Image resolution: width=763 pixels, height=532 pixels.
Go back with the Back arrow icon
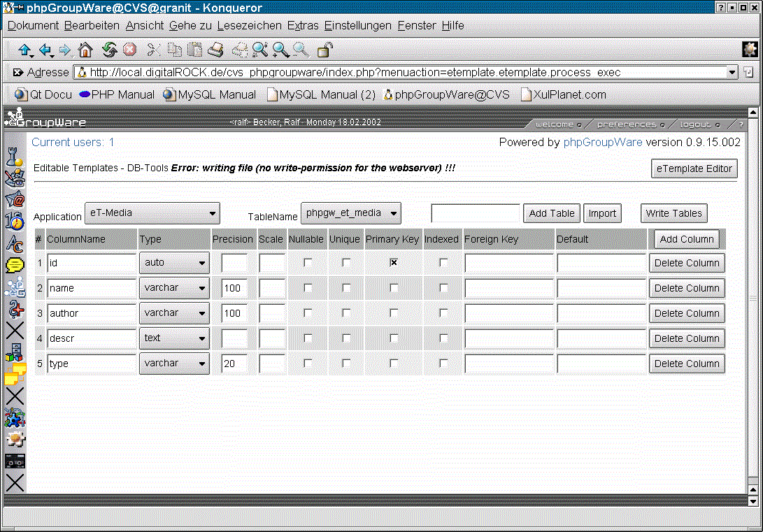click(x=45, y=50)
